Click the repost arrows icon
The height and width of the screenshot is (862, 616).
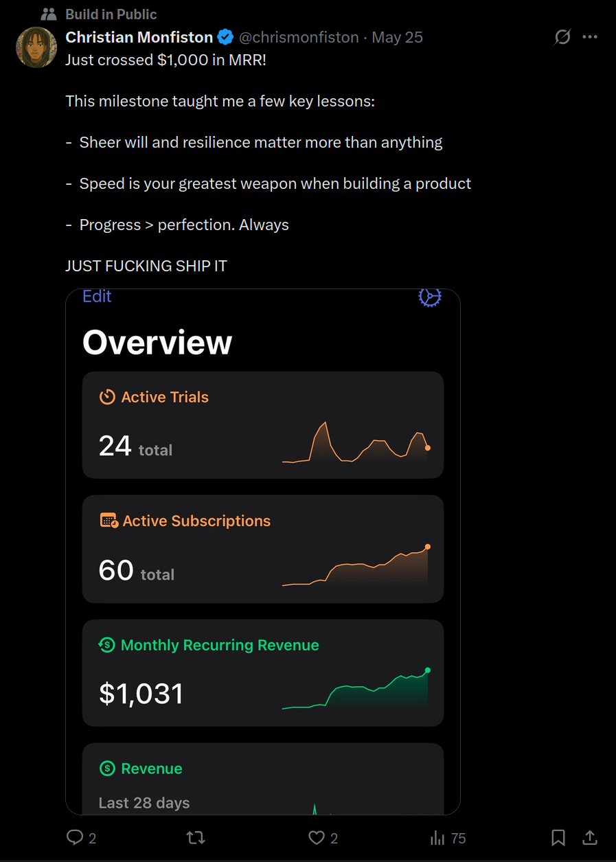coord(196,837)
